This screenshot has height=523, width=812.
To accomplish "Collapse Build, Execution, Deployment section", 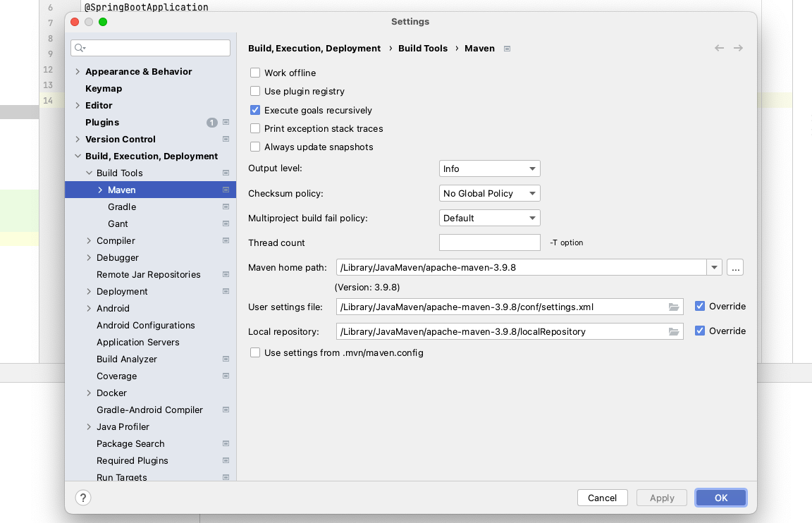I will [78, 156].
